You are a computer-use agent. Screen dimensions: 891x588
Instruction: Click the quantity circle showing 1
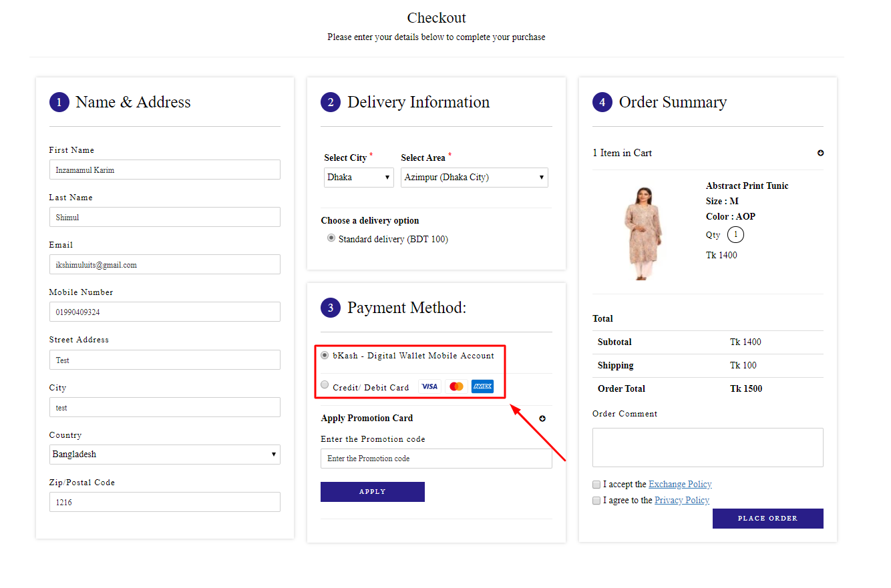click(x=735, y=235)
